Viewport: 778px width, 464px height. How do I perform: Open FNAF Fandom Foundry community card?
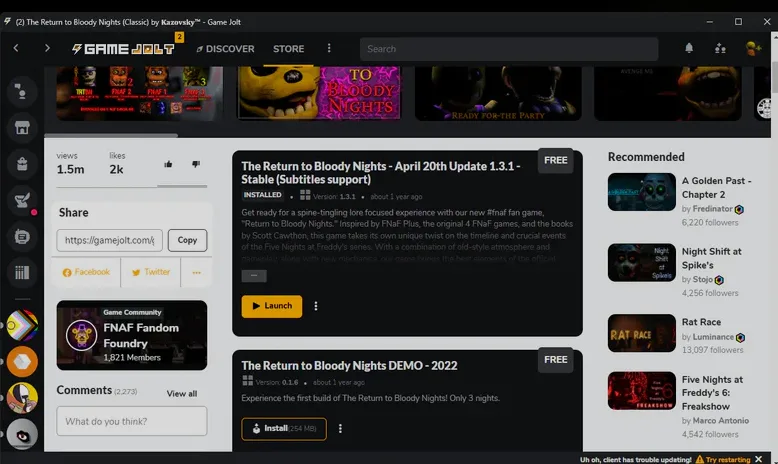tap(131, 335)
